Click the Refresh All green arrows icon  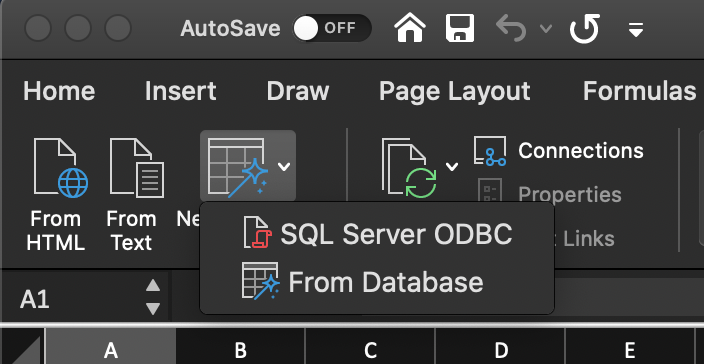point(409,168)
